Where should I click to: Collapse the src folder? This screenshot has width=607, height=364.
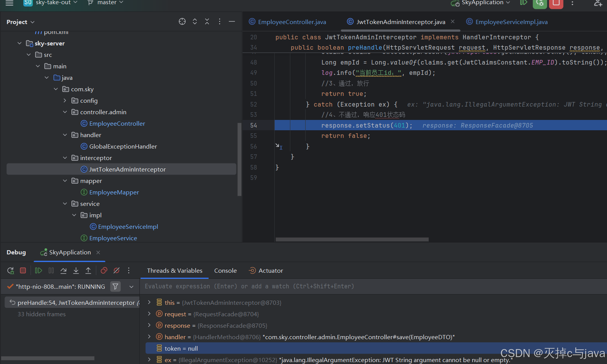click(29, 55)
